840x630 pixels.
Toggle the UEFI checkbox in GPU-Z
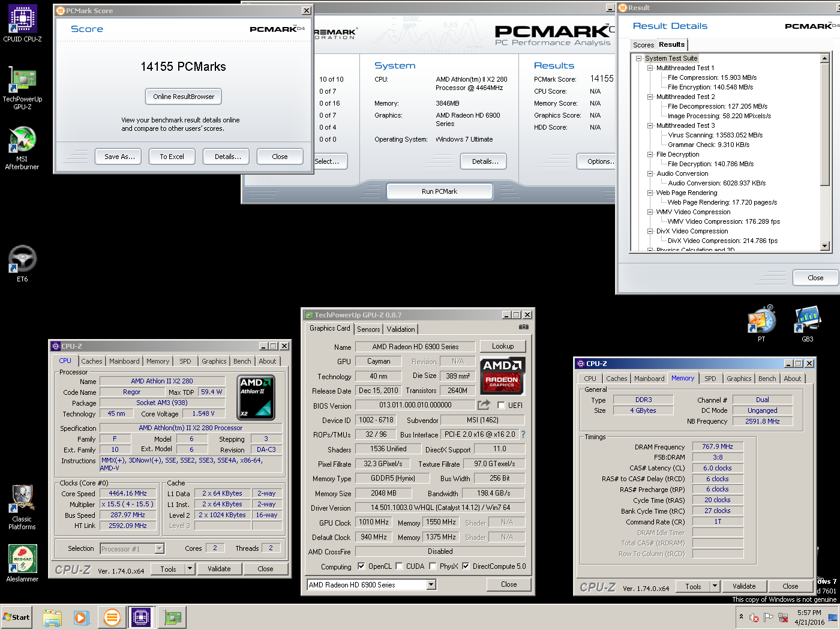(502, 405)
